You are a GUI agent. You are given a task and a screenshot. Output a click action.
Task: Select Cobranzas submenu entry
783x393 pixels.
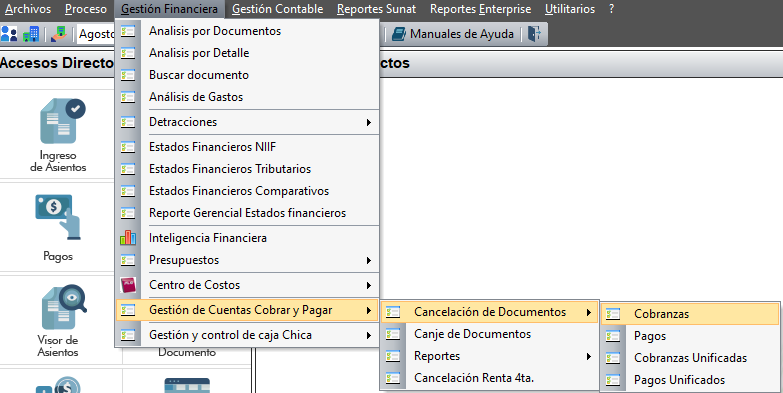pyautogui.click(x=690, y=314)
